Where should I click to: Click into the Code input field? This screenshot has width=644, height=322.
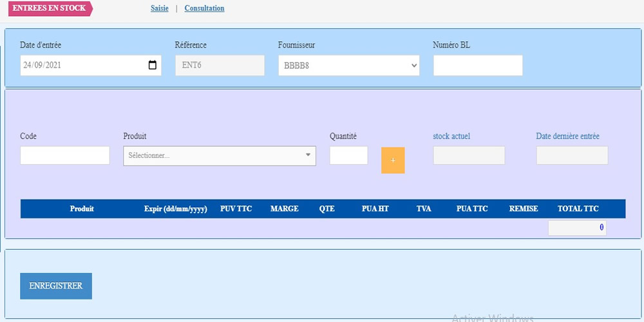(x=65, y=155)
